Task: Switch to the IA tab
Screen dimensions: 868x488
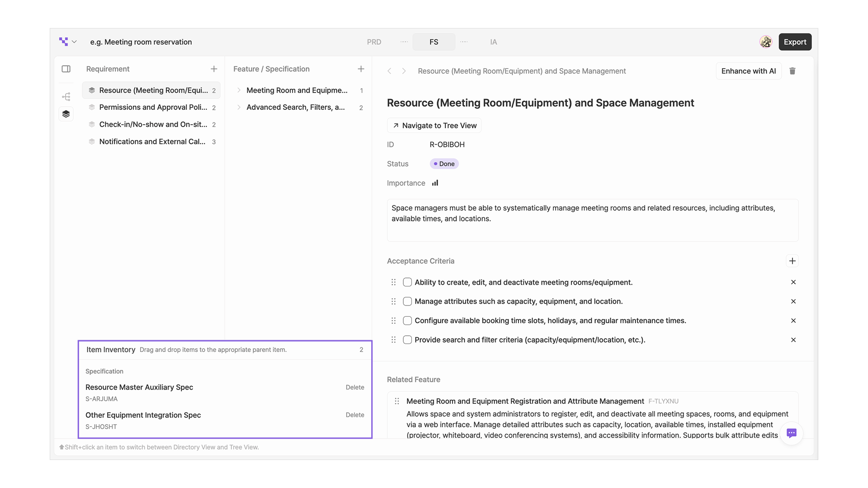Action: click(x=493, y=42)
